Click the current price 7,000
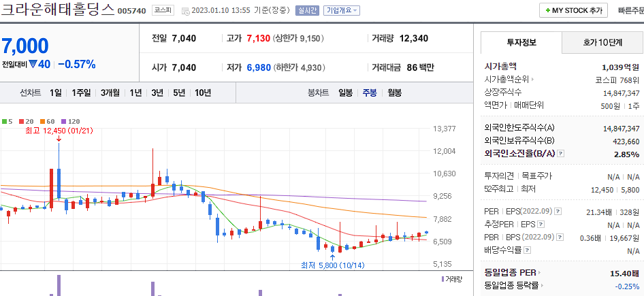The height and width of the screenshot is (296, 644). click(25, 46)
